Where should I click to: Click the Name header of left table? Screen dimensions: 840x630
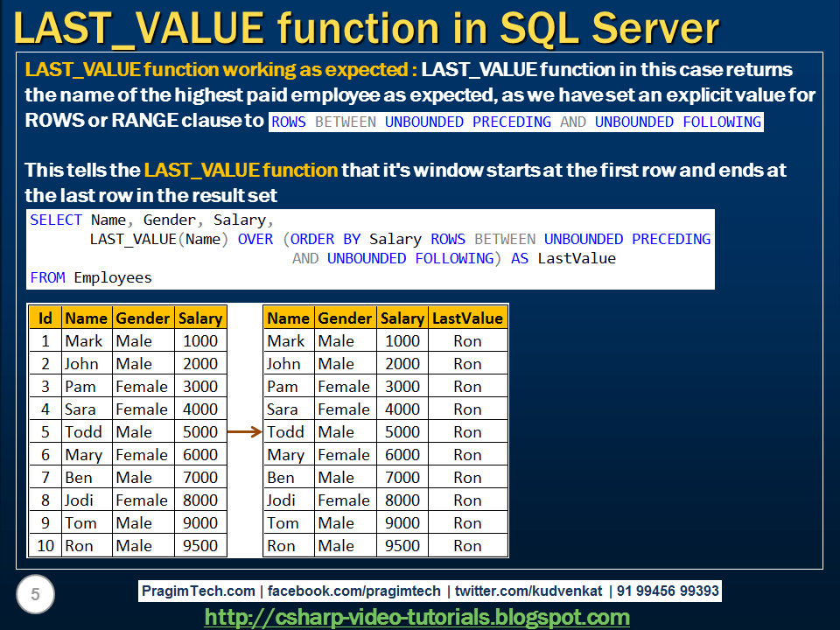click(x=86, y=318)
